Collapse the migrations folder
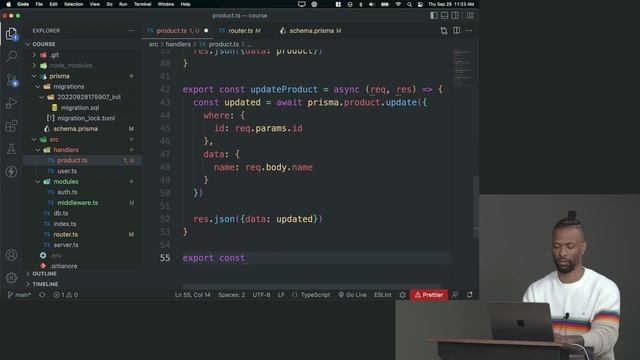 pyautogui.click(x=69, y=87)
